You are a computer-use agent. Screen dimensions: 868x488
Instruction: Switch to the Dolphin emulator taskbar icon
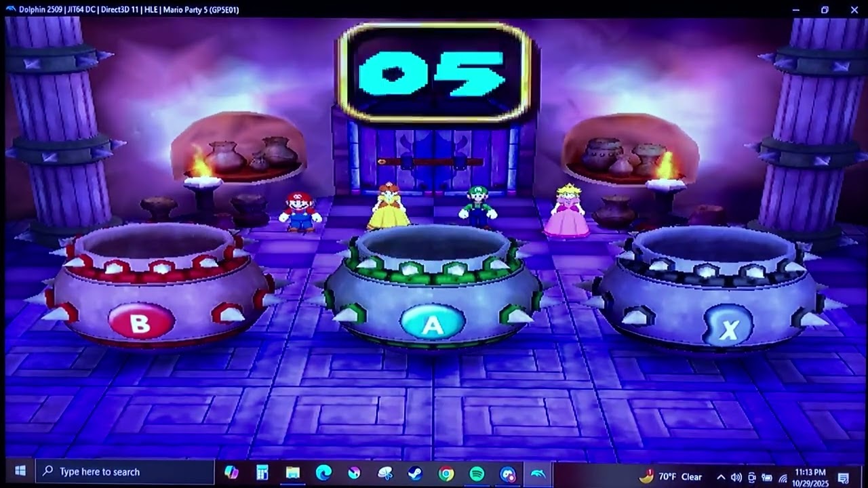538,473
